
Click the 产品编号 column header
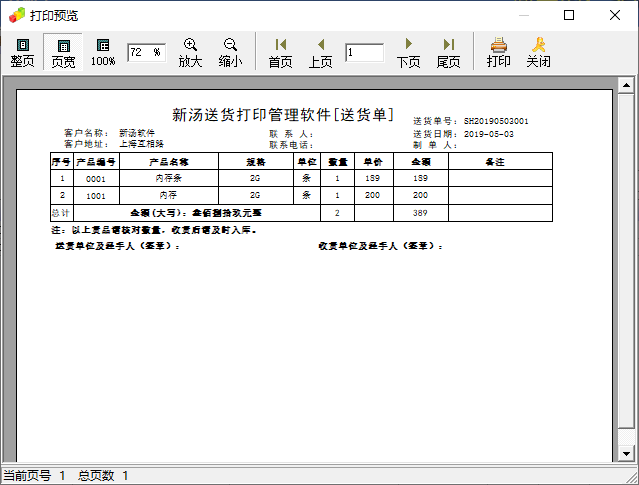point(96,162)
